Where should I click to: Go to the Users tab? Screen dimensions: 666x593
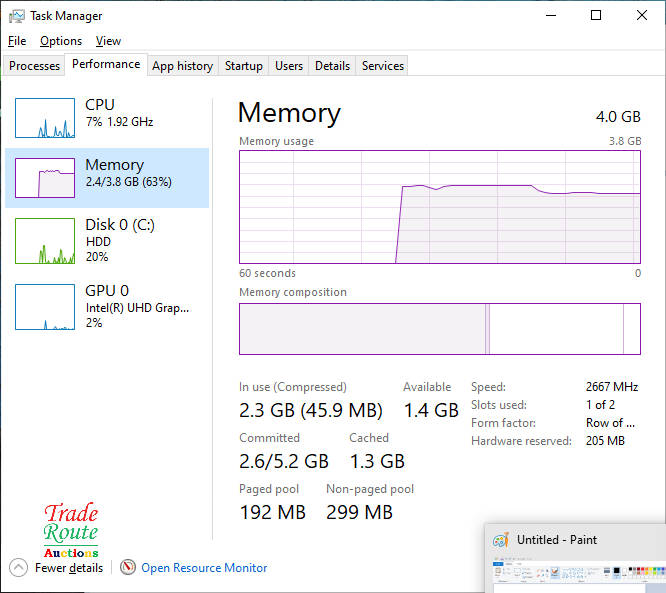click(x=289, y=66)
